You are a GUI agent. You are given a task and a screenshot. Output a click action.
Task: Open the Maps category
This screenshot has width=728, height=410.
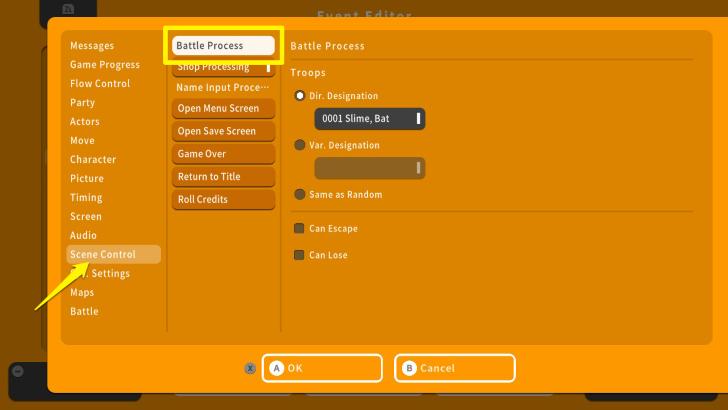click(x=82, y=293)
